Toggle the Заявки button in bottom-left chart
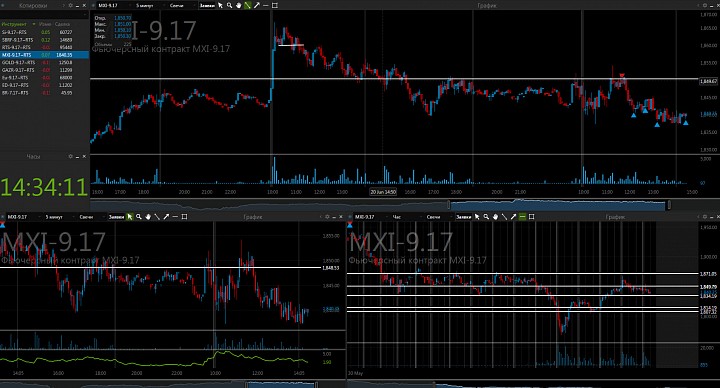The height and width of the screenshot is (388, 720). pyautogui.click(x=116, y=217)
